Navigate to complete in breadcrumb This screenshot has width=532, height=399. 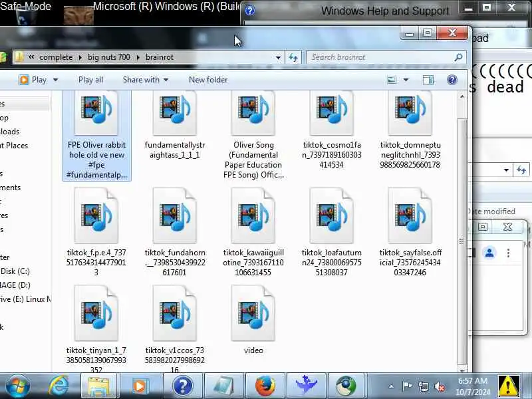click(56, 57)
